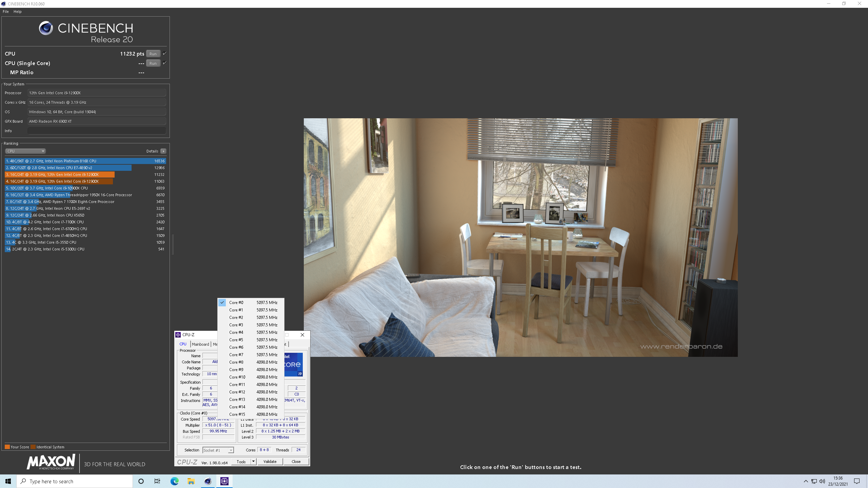Select the Core i7-4850HQ ranking row
Screen dimensions: 868x488
click(x=85, y=236)
